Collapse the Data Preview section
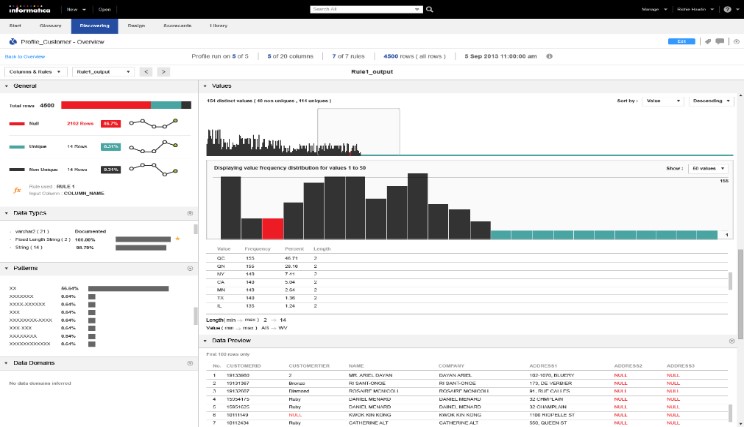Viewport: 744px width, 427px height. [206, 341]
